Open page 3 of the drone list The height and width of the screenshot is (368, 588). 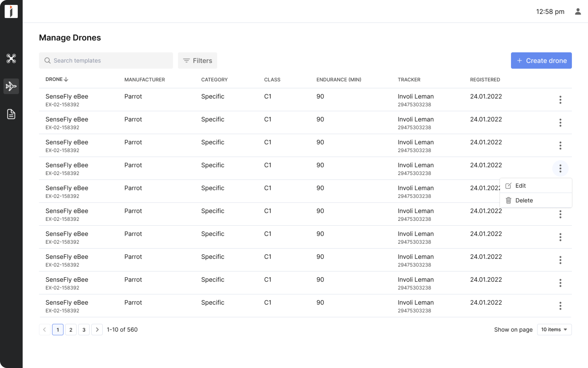[x=84, y=330]
